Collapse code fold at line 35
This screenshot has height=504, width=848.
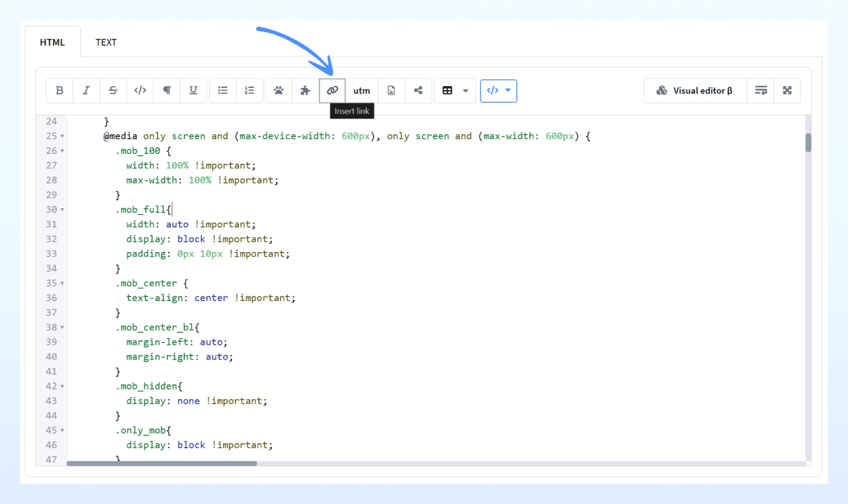tap(63, 284)
